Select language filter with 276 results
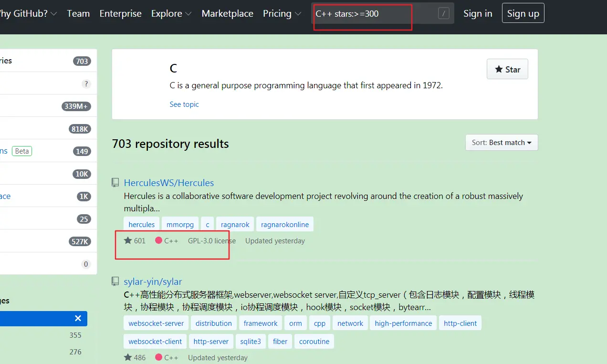Viewport: 607px width, 364px height. pos(44,352)
